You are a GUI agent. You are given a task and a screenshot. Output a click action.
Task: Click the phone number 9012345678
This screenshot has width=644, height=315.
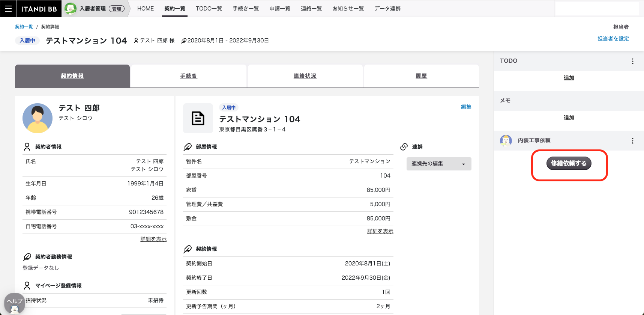coord(146,212)
